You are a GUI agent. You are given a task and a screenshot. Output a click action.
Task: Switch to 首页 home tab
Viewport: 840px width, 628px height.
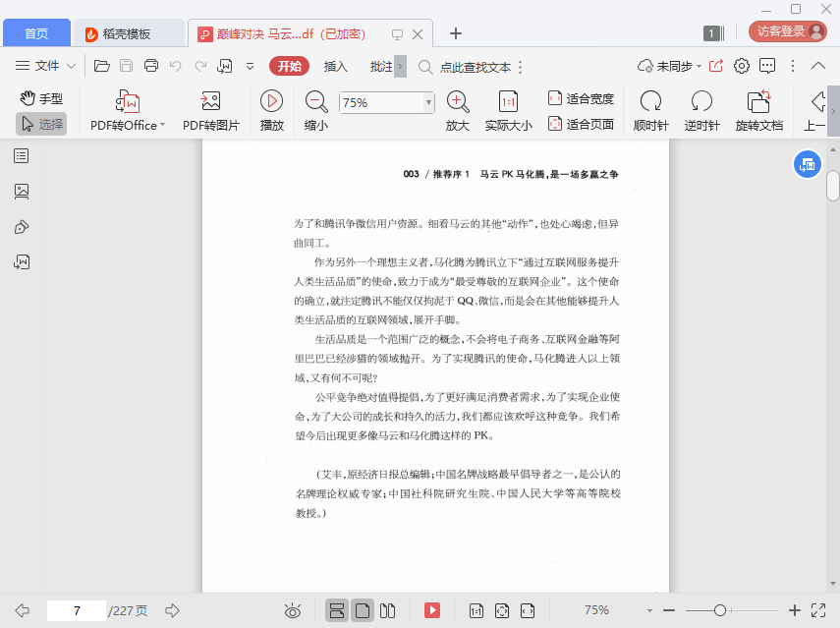(x=36, y=33)
